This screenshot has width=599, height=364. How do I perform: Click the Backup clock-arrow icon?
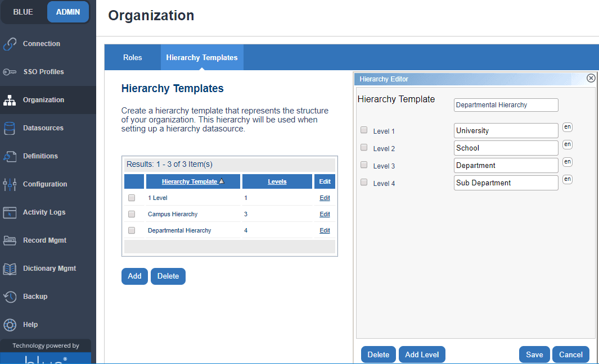tap(10, 297)
